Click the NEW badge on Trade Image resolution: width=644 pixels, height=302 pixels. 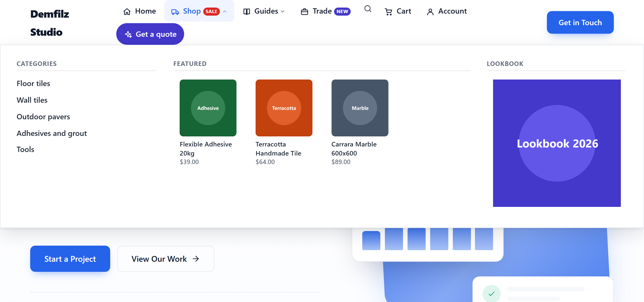pyautogui.click(x=342, y=12)
